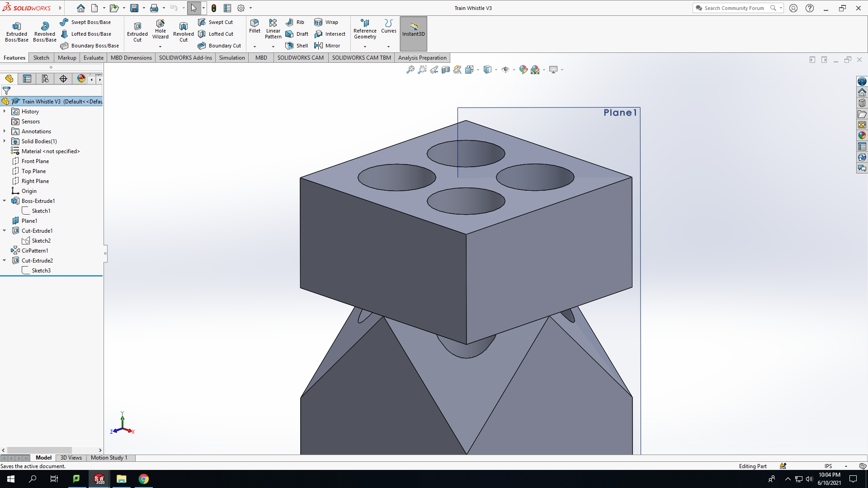Click the Mirror feature

(327, 46)
